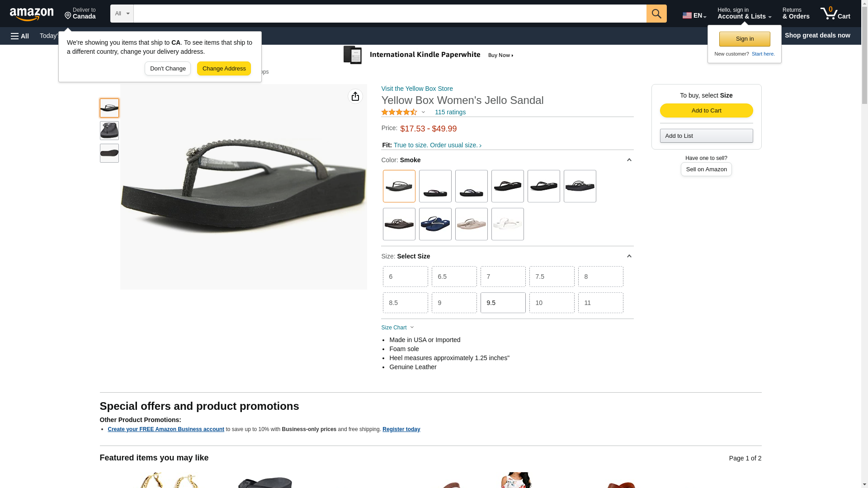
Task: Click the Add to Cart button
Action: 706,111
